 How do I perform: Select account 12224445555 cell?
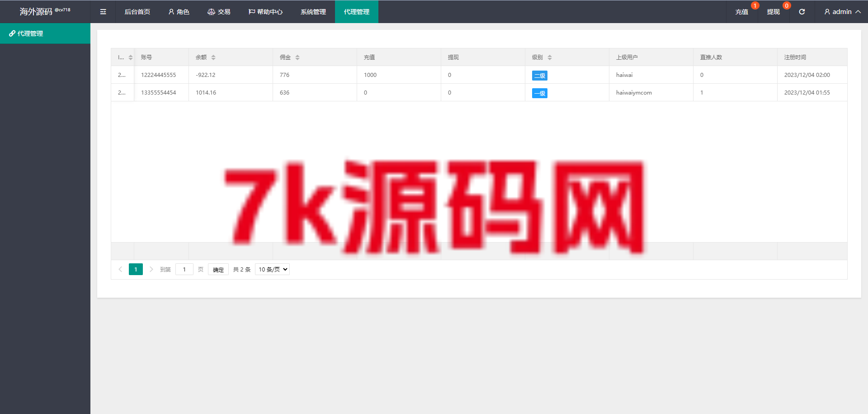tap(161, 75)
